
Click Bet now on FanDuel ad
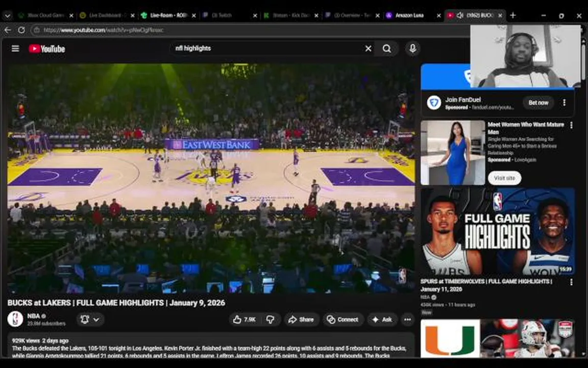tap(538, 103)
